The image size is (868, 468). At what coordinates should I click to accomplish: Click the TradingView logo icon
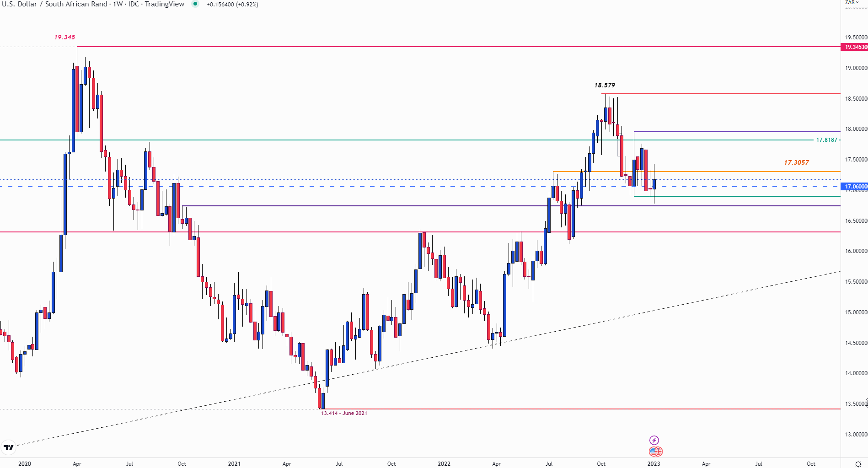coord(9,447)
